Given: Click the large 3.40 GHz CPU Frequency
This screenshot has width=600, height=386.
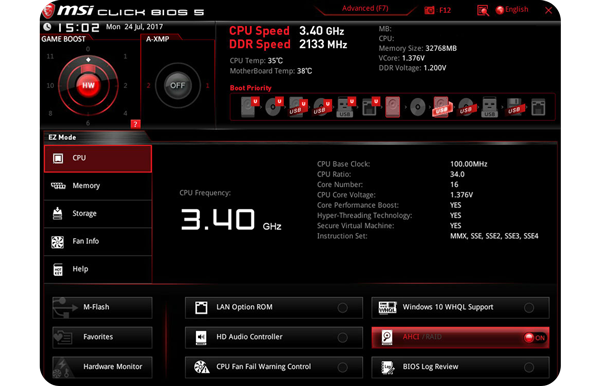Looking at the screenshot, I should [231, 220].
